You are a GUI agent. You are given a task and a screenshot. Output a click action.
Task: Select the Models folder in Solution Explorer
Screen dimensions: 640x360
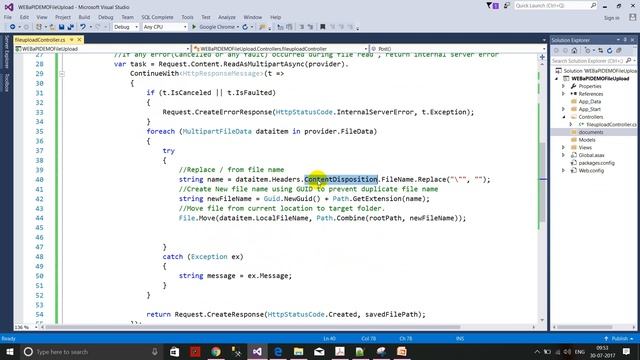[x=587, y=140]
